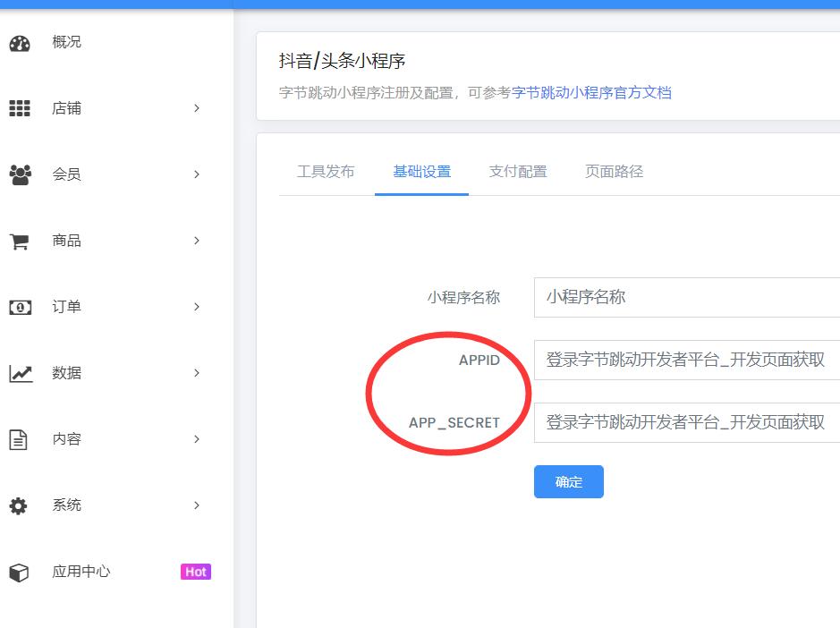Image resolution: width=840 pixels, height=628 pixels.
Task: Click the 内容 sidebar label
Action: [x=66, y=439]
